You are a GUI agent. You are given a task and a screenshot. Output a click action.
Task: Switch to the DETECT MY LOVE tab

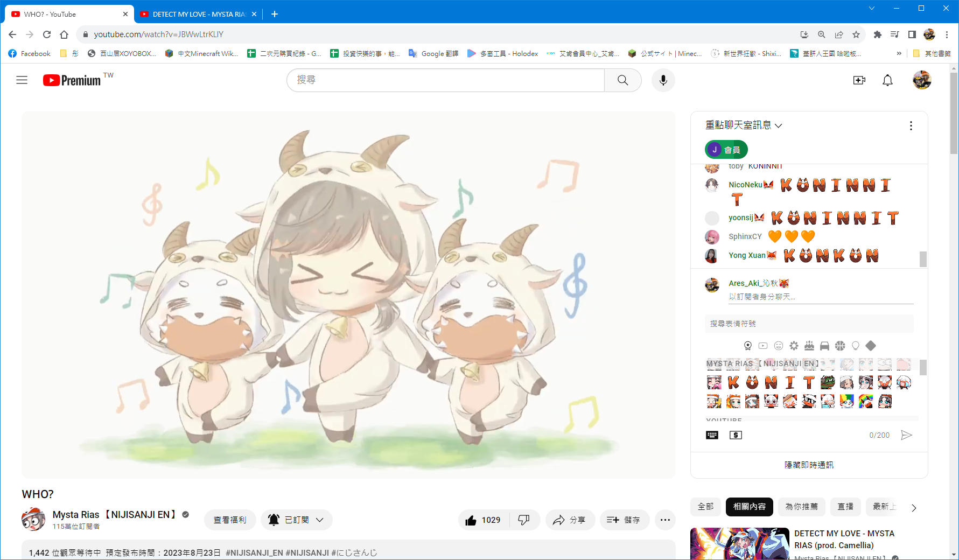[x=198, y=14]
